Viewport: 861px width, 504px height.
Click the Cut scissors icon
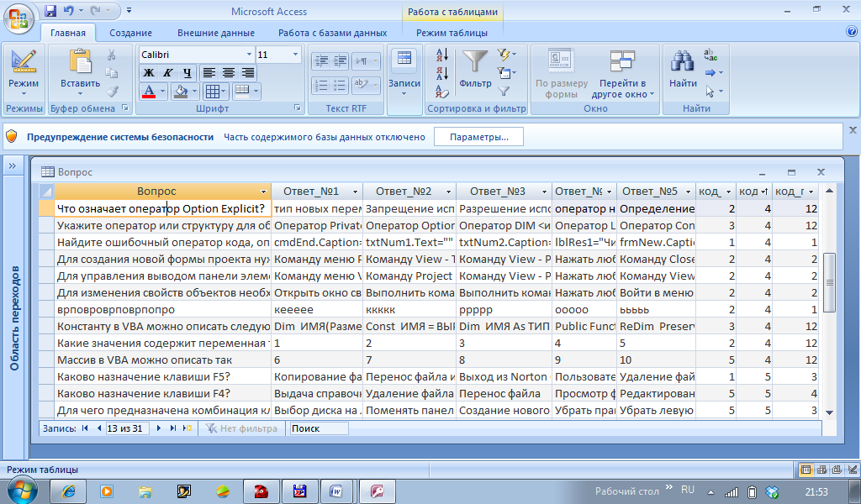click(112, 55)
